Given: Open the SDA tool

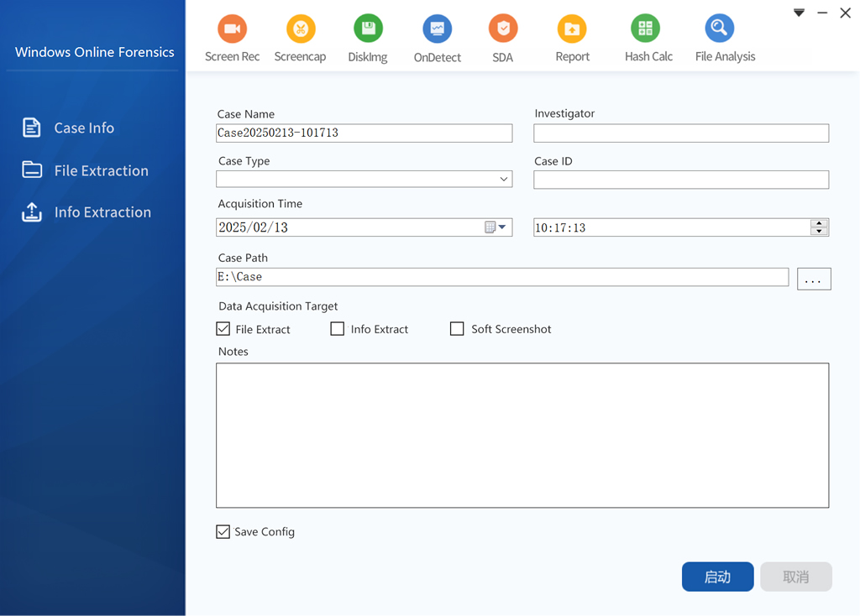Looking at the screenshot, I should coord(502,39).
